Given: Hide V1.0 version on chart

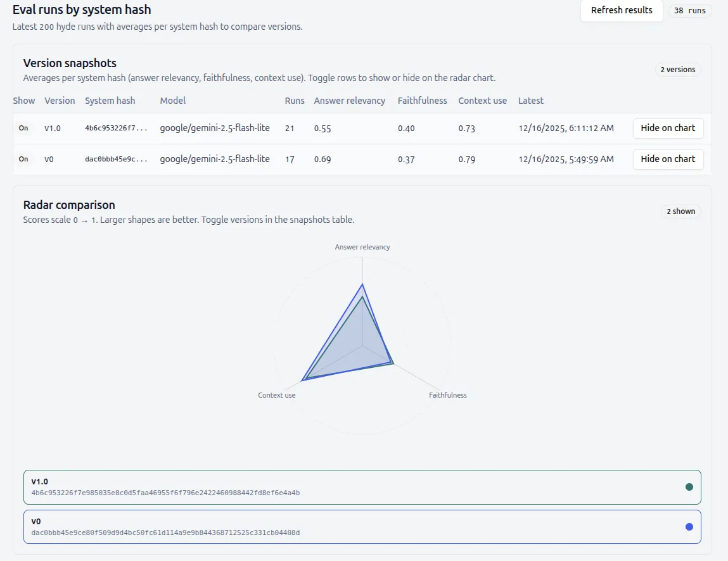Looking at the screenshot, I should point(668,128).
